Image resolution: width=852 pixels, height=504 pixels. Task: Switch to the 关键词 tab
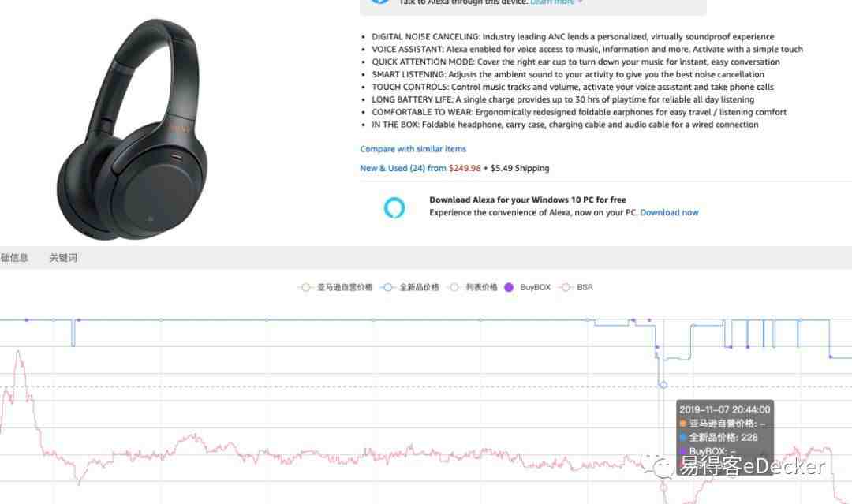63,258
